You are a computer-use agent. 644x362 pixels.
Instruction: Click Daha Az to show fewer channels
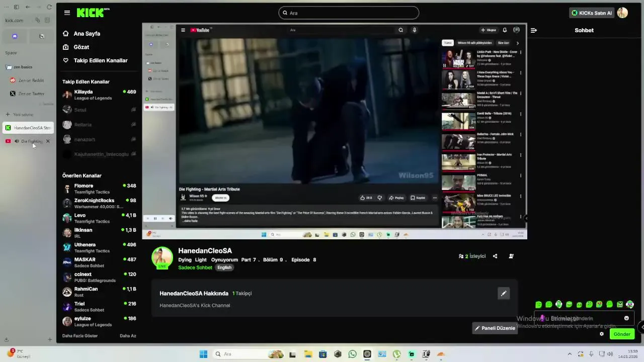(128, 335)
